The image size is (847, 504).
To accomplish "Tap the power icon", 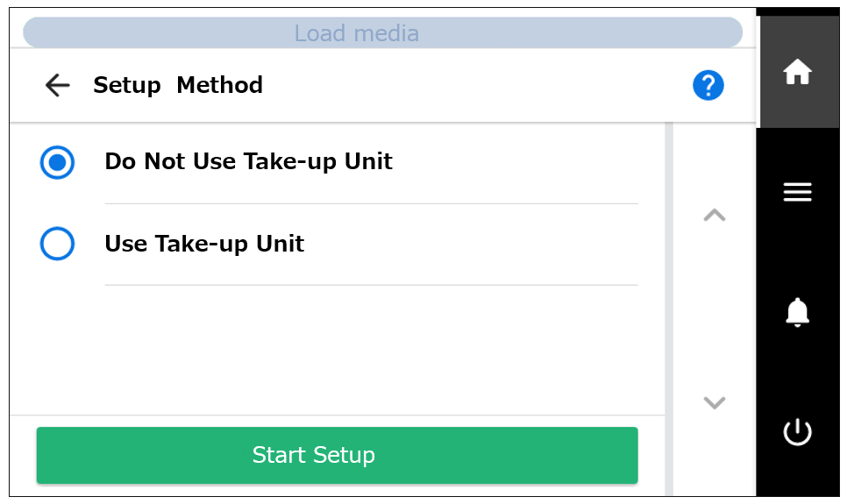I will pos(797,432).
